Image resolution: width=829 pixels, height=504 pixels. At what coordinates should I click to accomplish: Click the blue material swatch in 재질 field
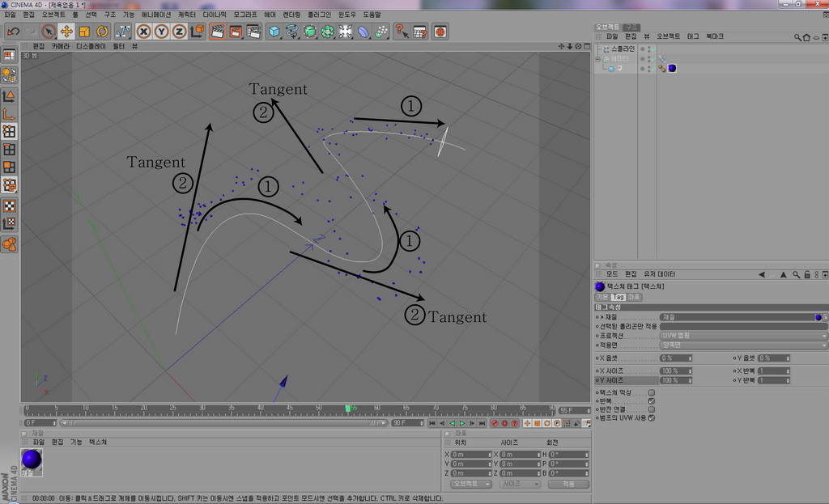(818, 317)
